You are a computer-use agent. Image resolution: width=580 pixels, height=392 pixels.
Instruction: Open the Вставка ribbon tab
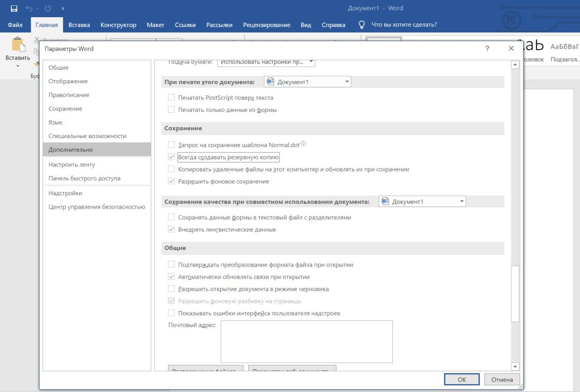[79, 25]
